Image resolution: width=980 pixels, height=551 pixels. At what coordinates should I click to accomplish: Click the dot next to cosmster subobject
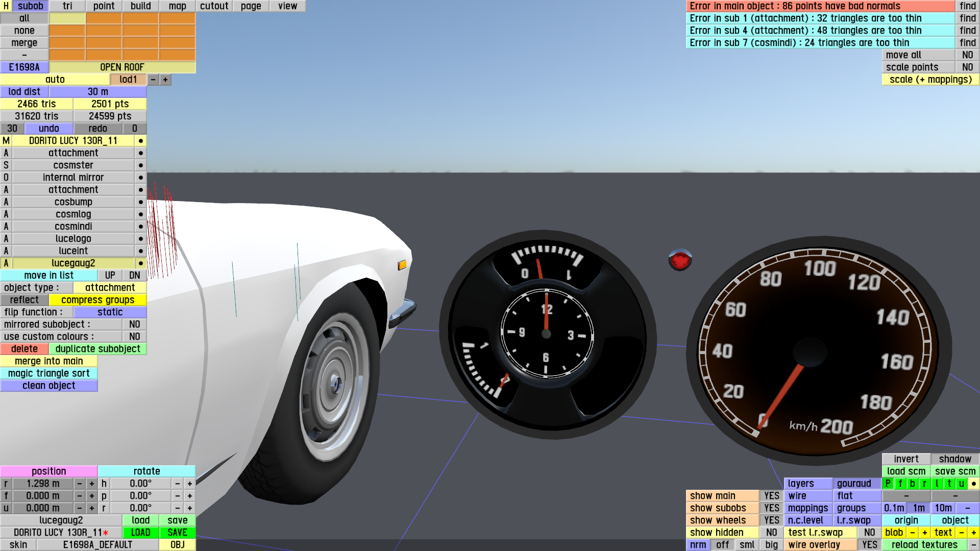click(140, 165)
